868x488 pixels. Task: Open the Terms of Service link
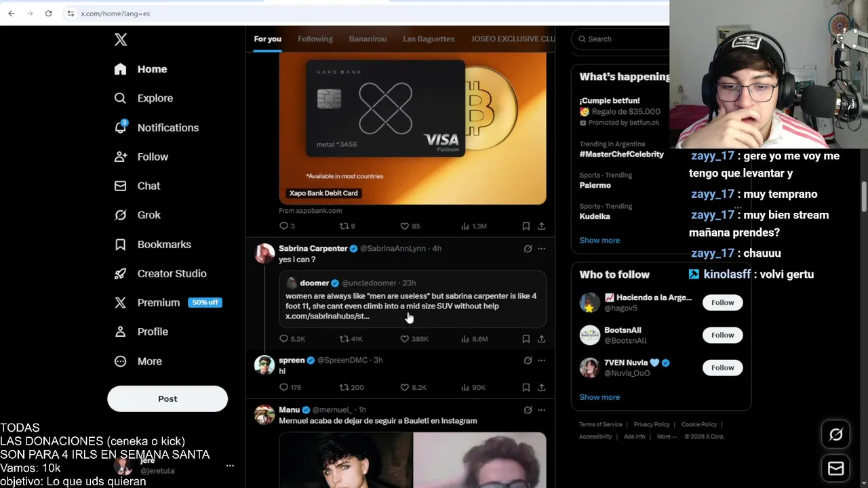600,424
